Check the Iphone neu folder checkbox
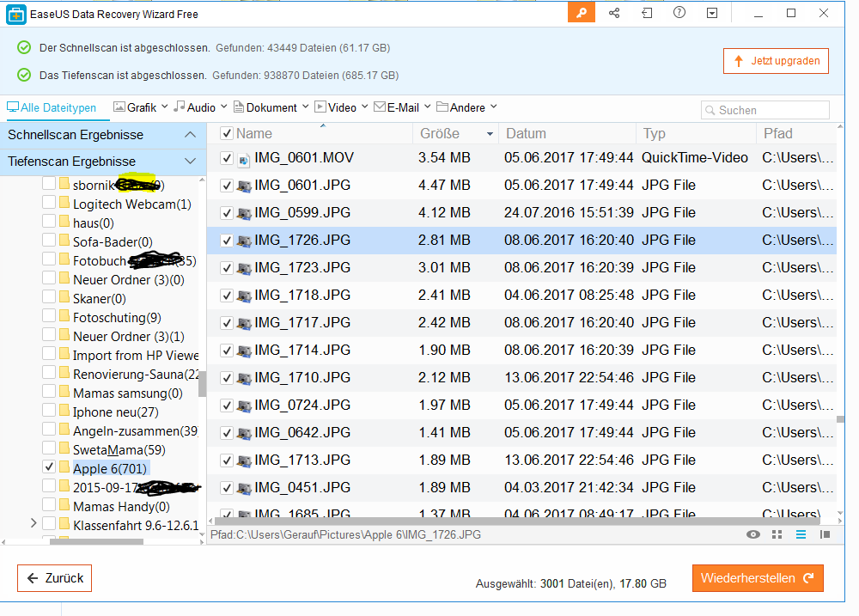This screenshot has height=616, width=859. [49, 410]
